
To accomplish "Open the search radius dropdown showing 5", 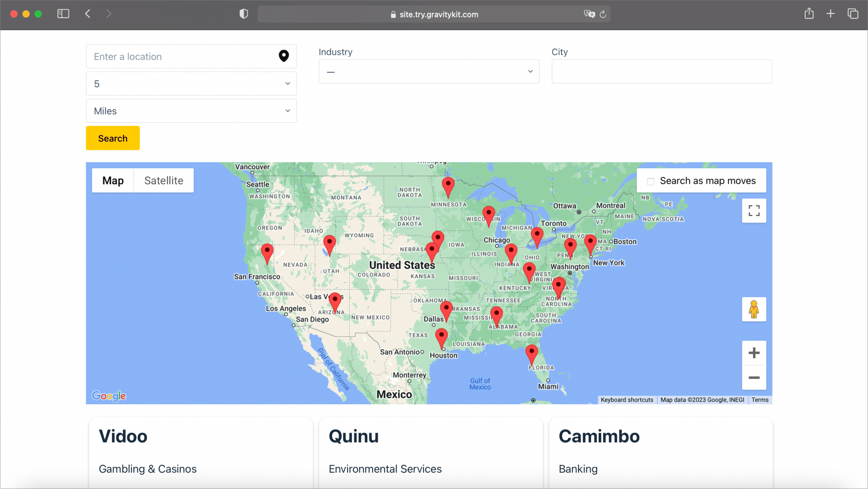I will pos(191,83).
